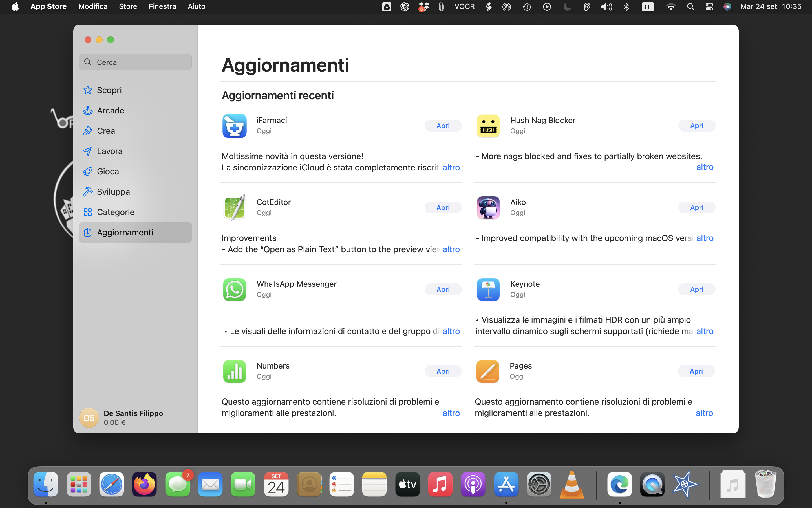Open the IT input source menu
This screenshot has width=812, height=508.
coord(648,7)
